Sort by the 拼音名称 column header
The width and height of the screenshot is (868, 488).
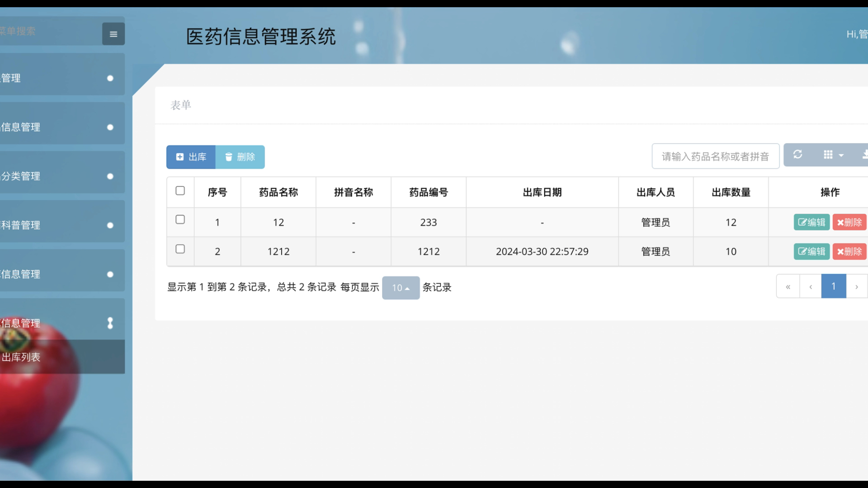tap(354, 192)
